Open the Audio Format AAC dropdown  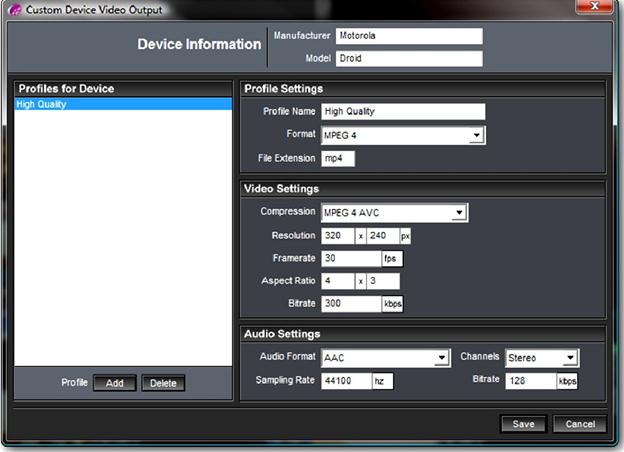tap(386, 358)
